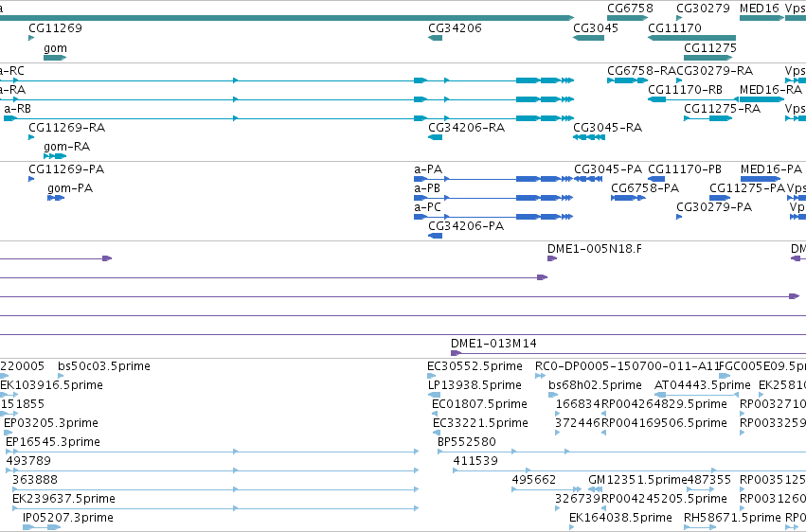
Task: Click the CG30279-PA protein
Action: coord(679,217)
